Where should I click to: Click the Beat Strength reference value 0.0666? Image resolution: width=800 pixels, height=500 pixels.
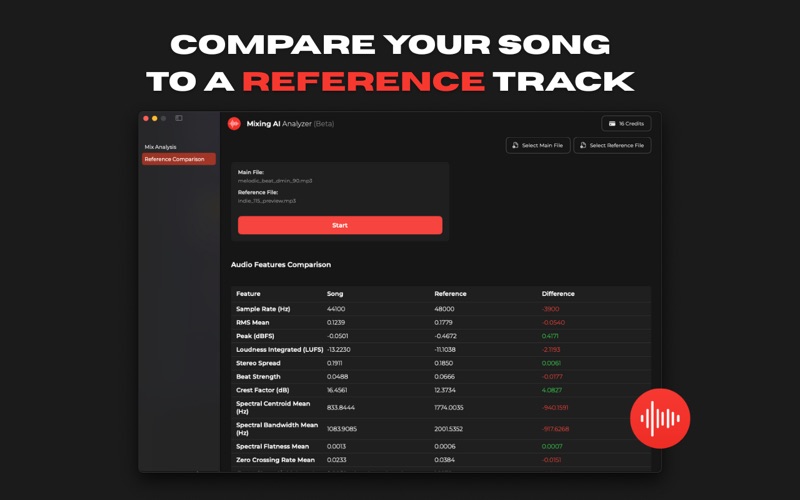click(x=444, y=377)
